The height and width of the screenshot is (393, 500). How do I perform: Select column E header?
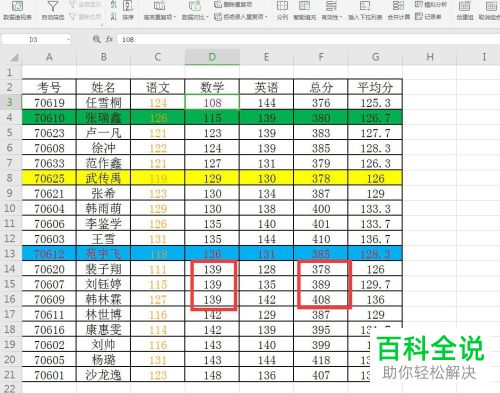pos(266,57)
